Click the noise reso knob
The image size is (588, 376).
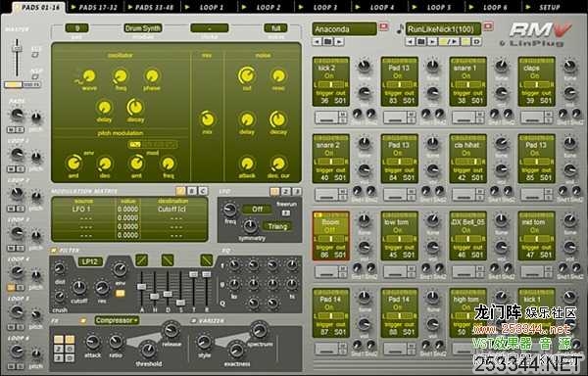coord(278,76)
